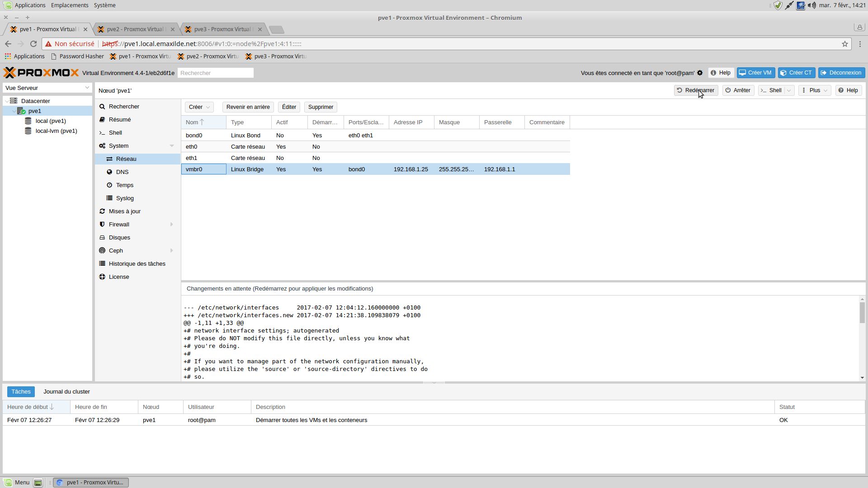Reload the browser page
This screenshot has width=868, height=488.
(33, 44)
